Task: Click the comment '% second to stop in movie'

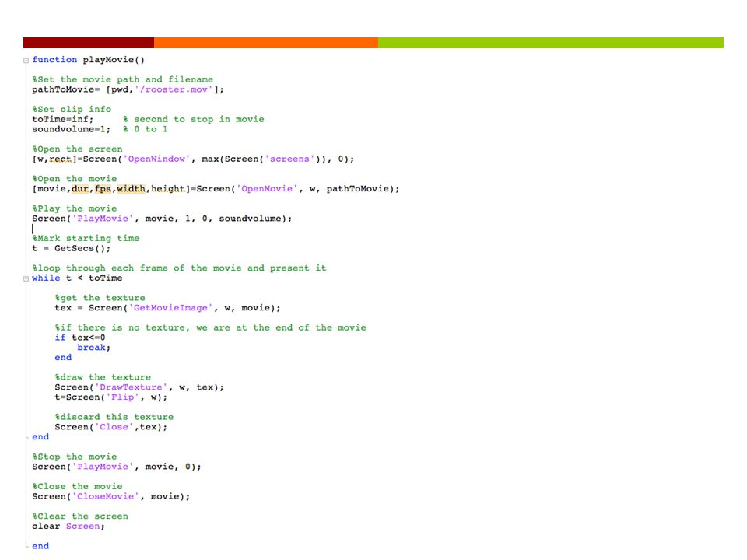Action: tap(194, 119)
